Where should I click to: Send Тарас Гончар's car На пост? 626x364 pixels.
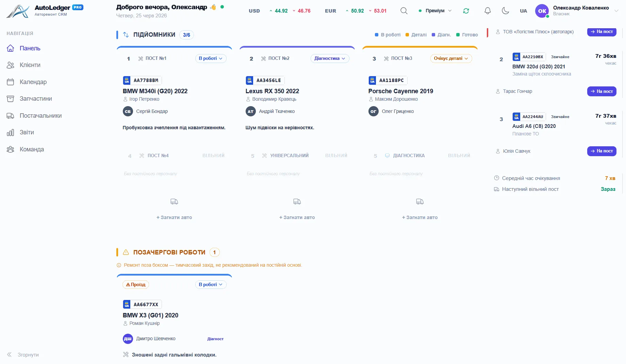pyautogui.click(x=602, y=91)
